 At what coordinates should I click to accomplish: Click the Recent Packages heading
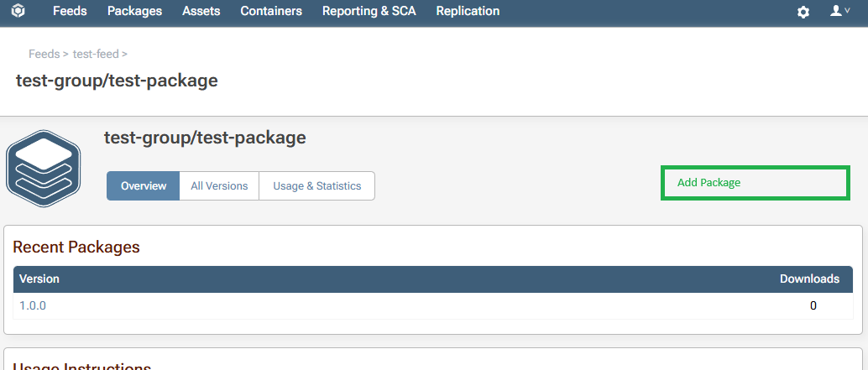point(76,248)
